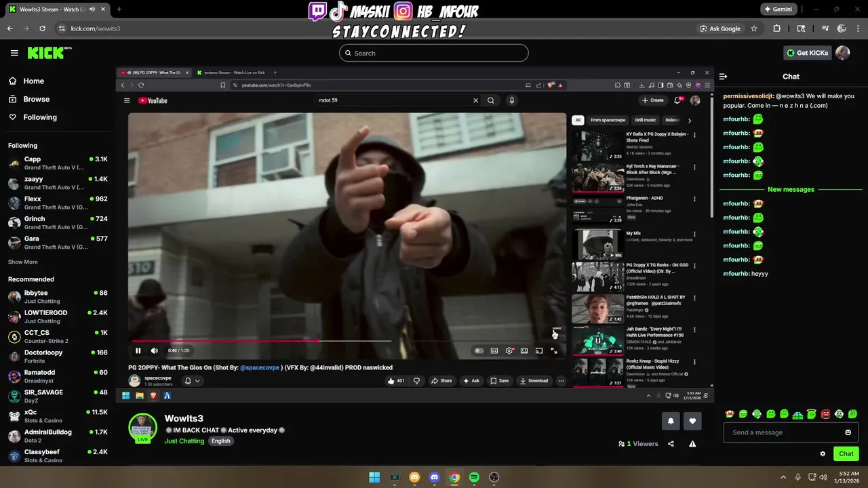
Task: Collapse the chat panel icon
Action: pyautogui.click(x=723, y=77)
